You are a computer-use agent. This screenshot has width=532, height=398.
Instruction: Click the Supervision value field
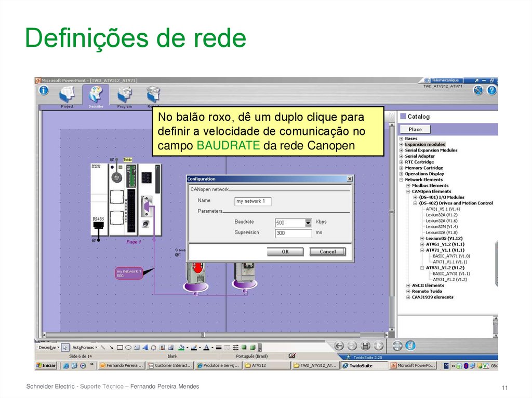[x=293, y=233]
